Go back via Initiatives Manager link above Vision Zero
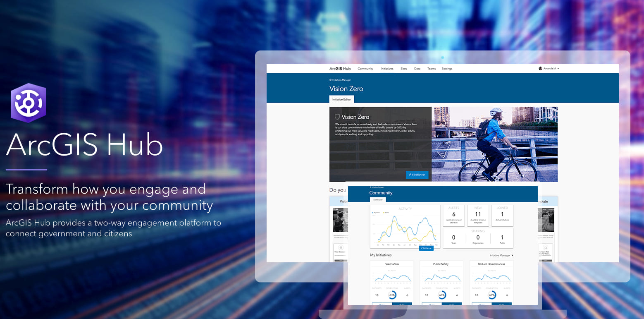This screenshot has height=319, width=644. 340,79
